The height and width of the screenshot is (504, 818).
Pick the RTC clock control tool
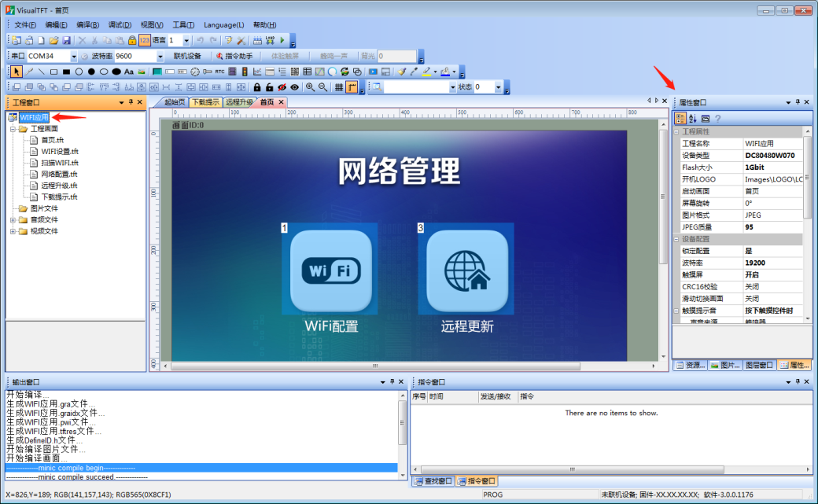click(219, 72)
